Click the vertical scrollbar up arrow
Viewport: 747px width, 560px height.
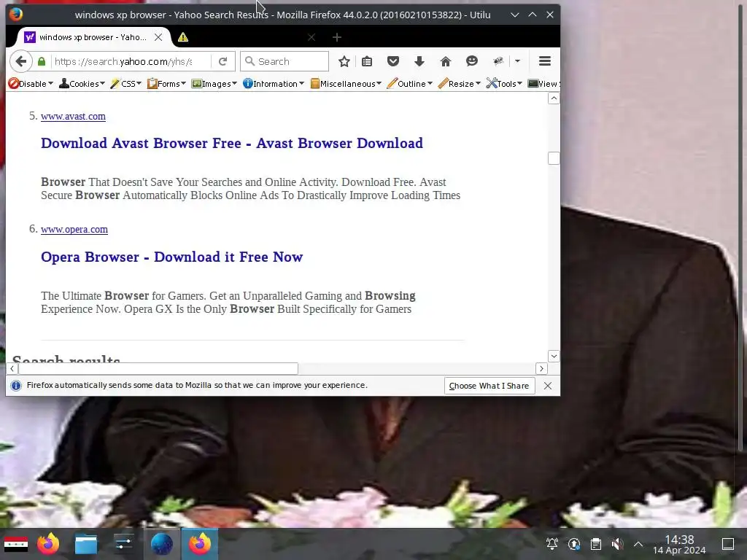tap(554, 98)
